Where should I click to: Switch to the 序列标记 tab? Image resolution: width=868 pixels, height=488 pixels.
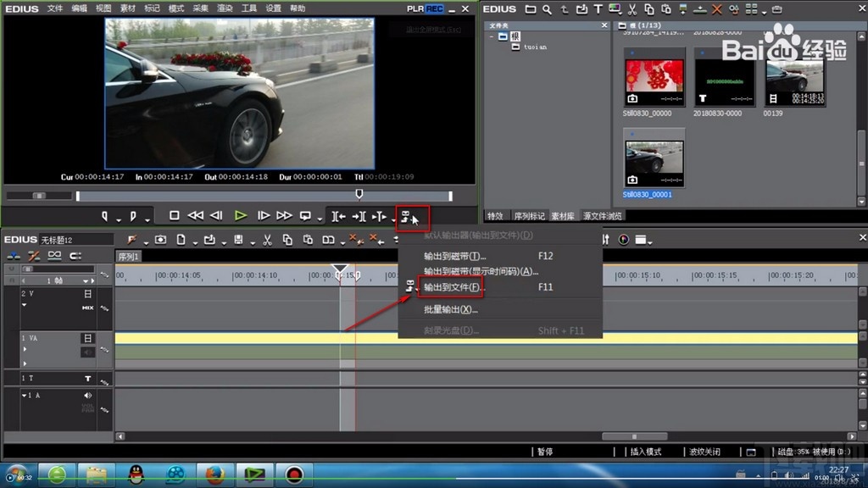[x=529, y=216]
